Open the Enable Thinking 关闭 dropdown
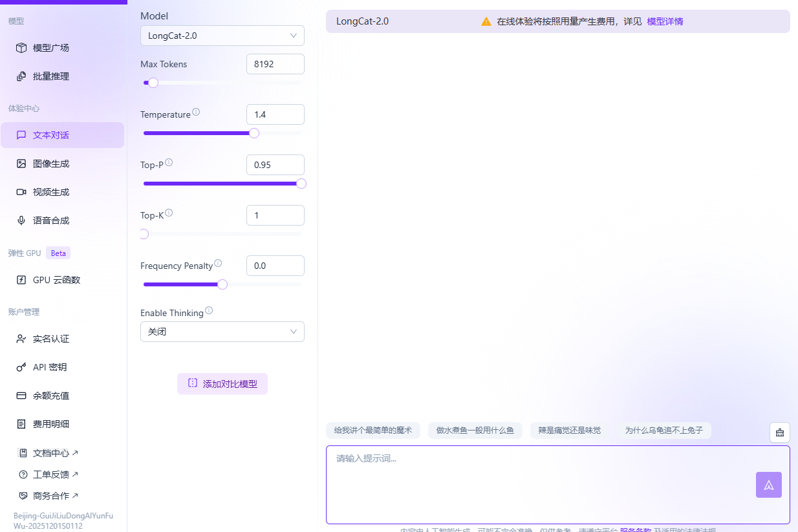Viewport: 798px width, 532px height. (222, 332)
